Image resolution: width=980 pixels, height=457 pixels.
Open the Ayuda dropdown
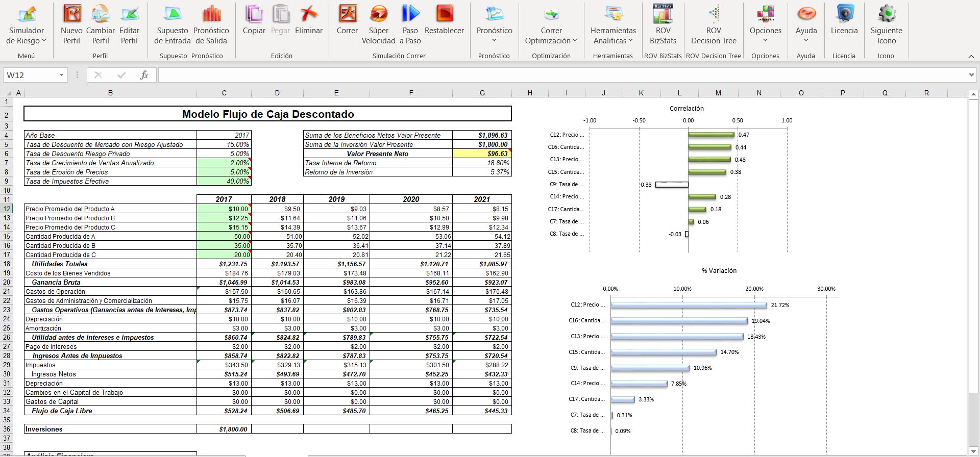click(806, 24)
